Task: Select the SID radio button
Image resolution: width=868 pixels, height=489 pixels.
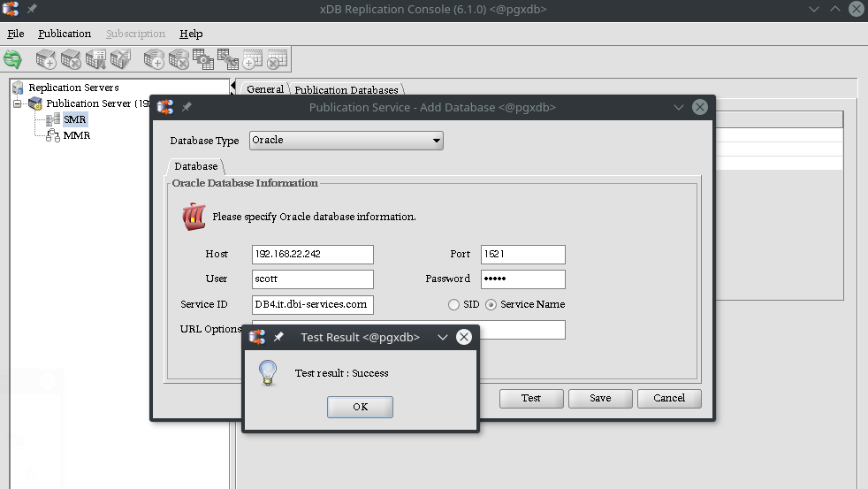Action: [454, 304]
